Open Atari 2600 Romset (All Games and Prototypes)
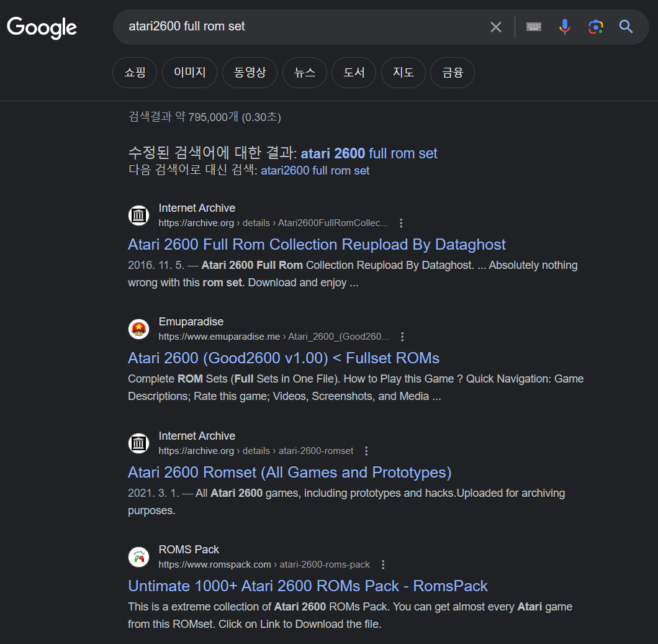The width and height of the screenshot is (658, 644). pos(289,473)
